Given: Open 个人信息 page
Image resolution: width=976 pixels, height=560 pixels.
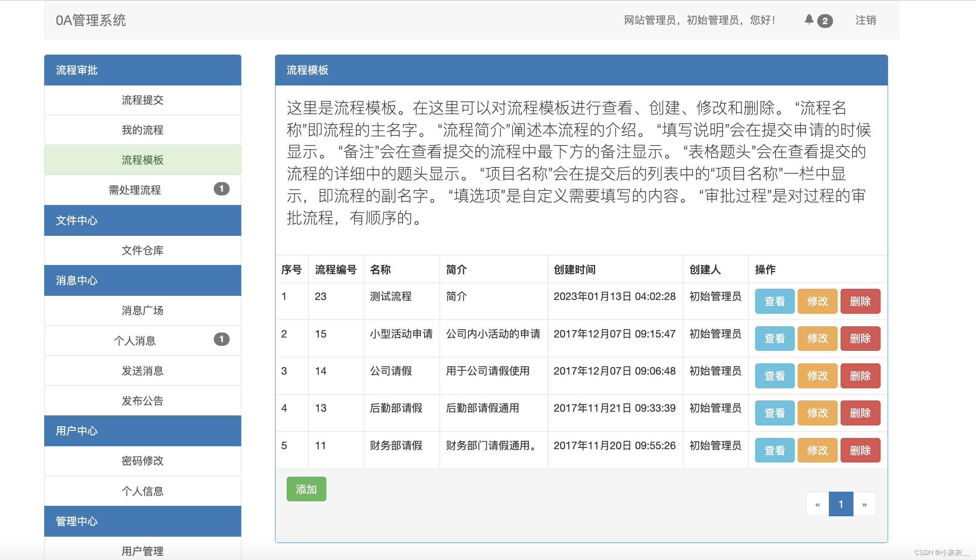Looking at the screenshot, I should click(x=142, y=491).
